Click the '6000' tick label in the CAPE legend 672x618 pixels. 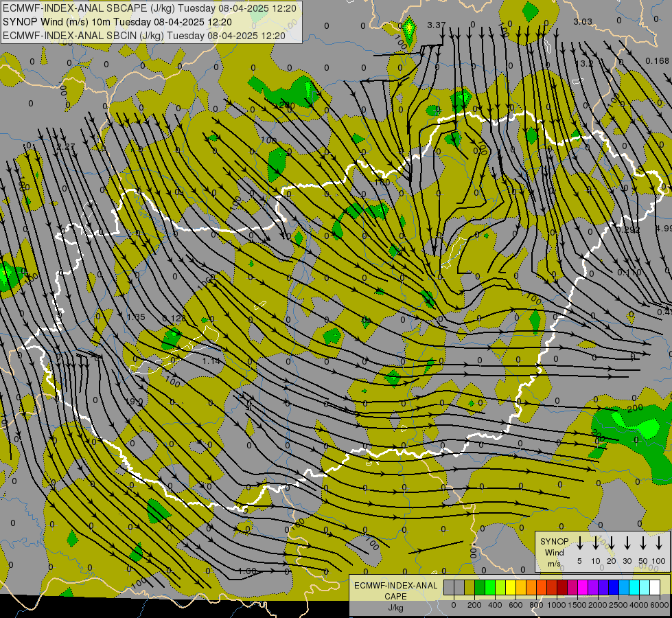tap(659, 605)
